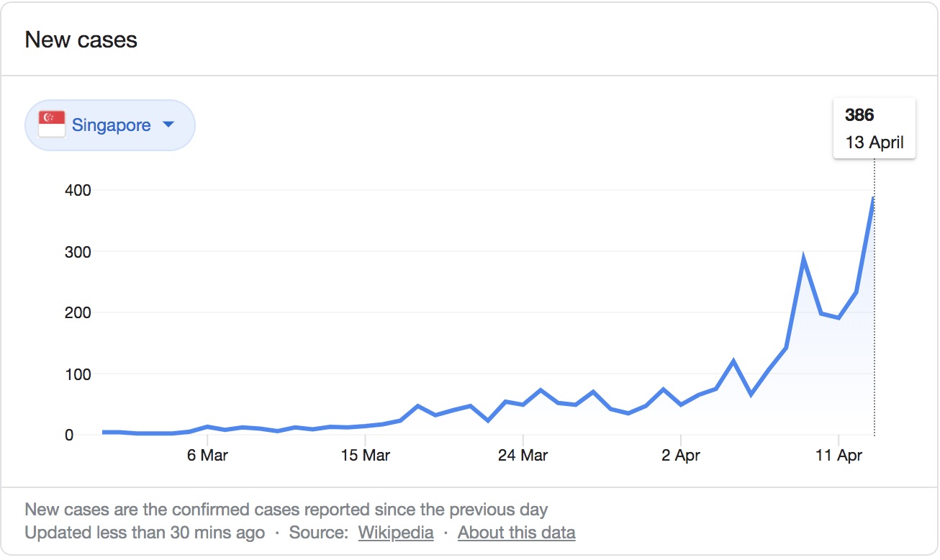Click the "2 Apr" x-axis label
This screenshot has width=940, height=560.
tap(681, 456)
